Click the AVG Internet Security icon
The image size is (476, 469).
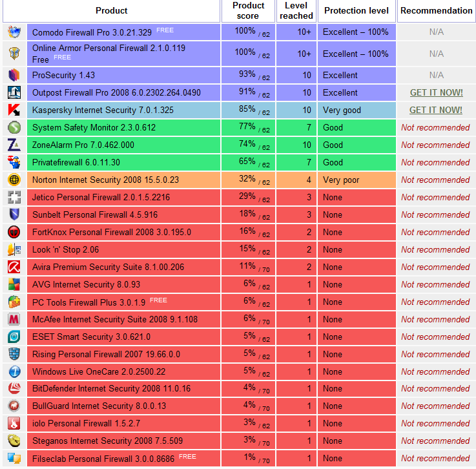pyautogui.click(x=14, y=284)
